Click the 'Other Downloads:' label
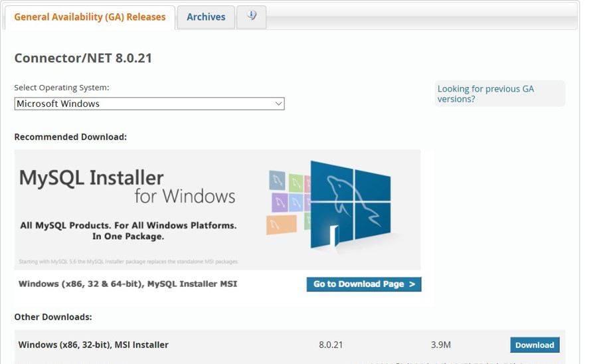The height and width of the screenshot is (364, 597). click(x=53, y=317)
